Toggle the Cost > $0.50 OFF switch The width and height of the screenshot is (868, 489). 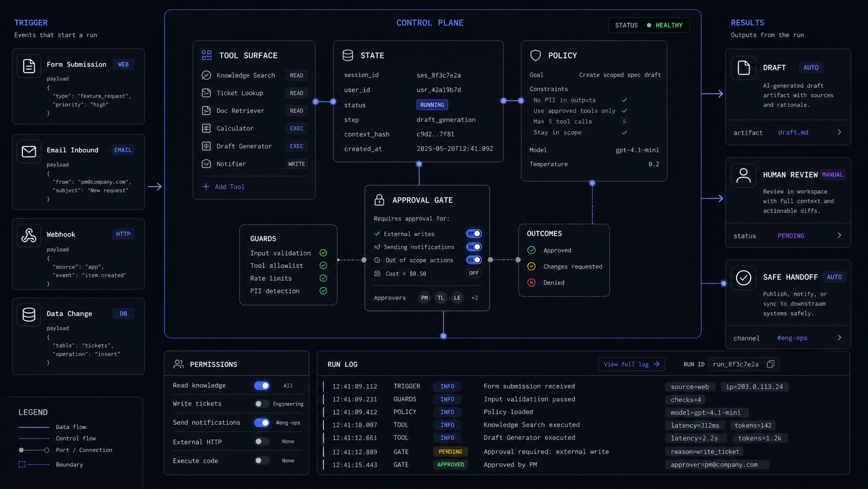473,273
